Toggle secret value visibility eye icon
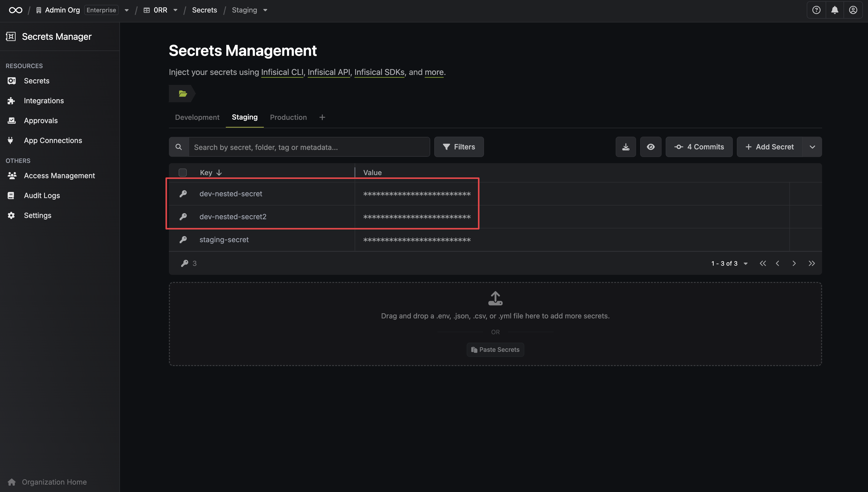Image resolution: width=868 pixels, height=492 pixels. (651, 147)
